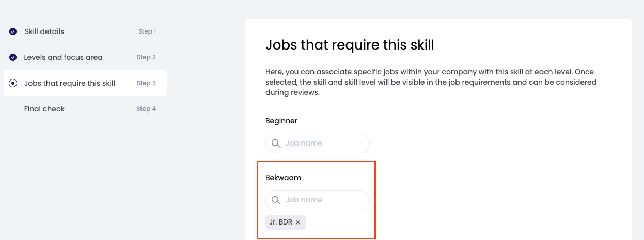
Task: Click the Jr. BDR job tag label
Action: 281,222
